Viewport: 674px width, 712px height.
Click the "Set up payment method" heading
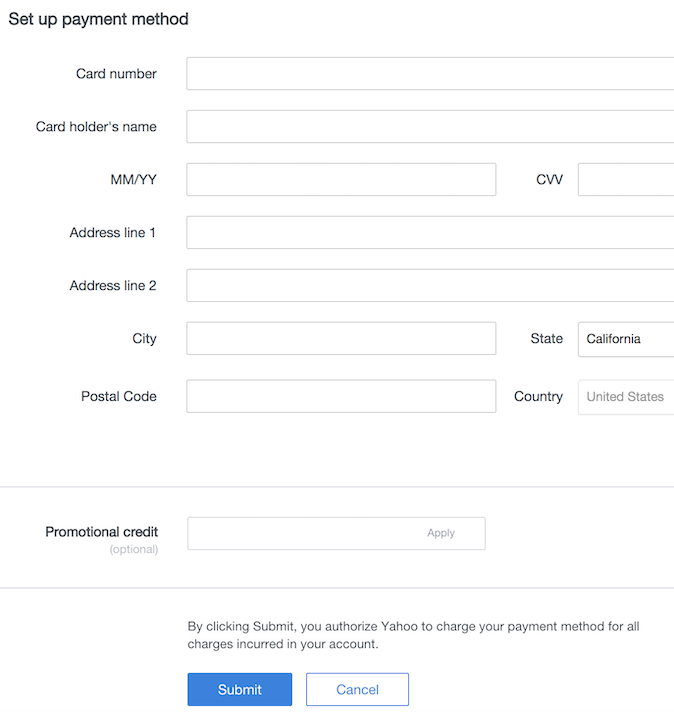[98, 19]
